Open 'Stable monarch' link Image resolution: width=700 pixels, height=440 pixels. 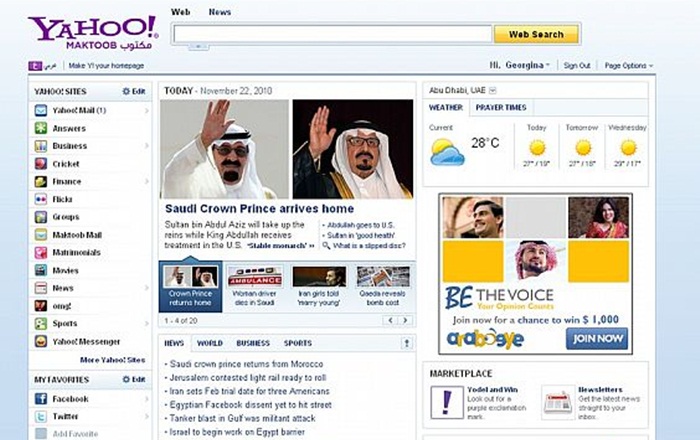tap(281, 245)
